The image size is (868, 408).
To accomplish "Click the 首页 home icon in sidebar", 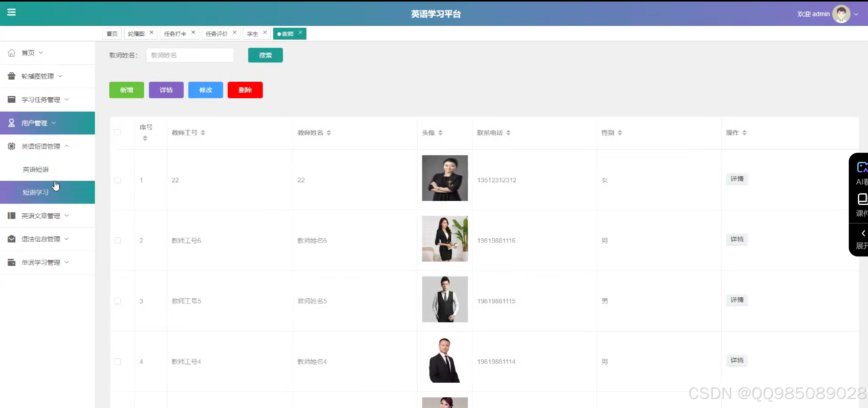I will (12, 52).
